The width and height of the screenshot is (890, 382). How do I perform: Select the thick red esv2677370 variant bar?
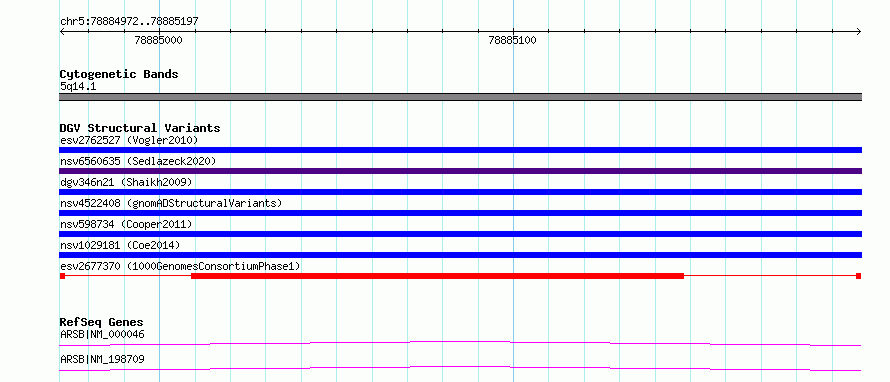pos(438,276)
